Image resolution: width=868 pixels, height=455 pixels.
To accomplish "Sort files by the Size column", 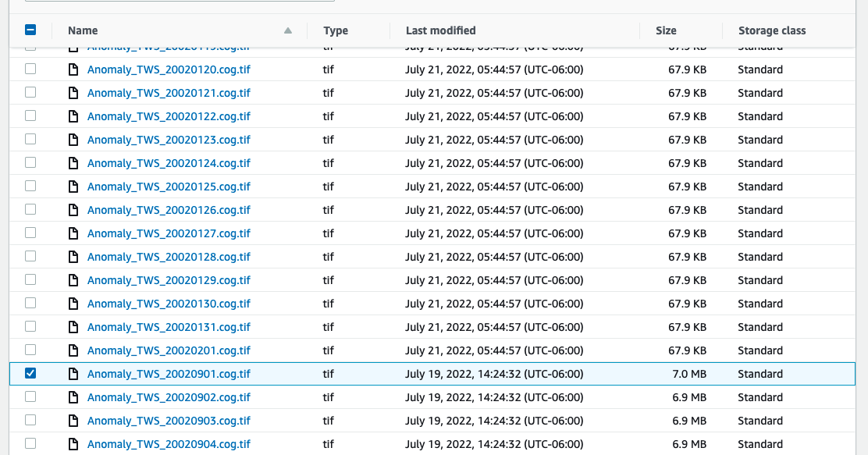I will [x=665, y=30].
